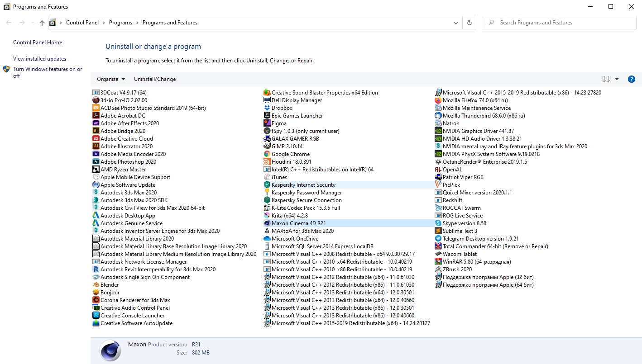Click the Adobe Creative Cloud icon
The height and width of the screenshot is (364, 642).
click(96, 139)
